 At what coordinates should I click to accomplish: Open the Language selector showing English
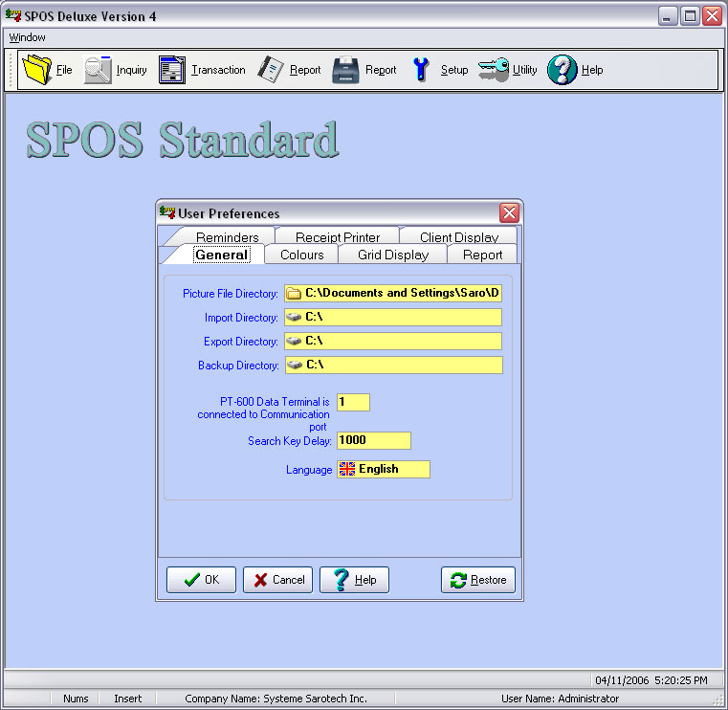tap(384, 469)
